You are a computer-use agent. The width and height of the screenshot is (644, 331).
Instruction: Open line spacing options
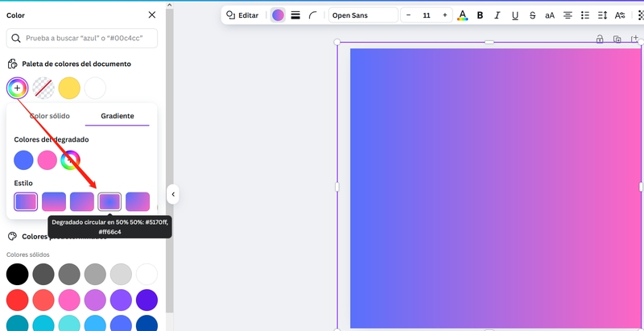[x=602, y=15]
